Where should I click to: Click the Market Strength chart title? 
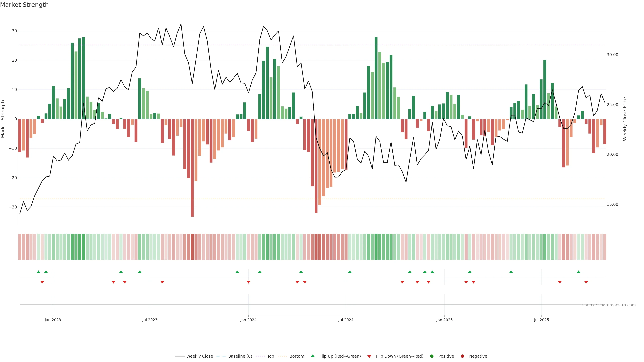(24, 5)
